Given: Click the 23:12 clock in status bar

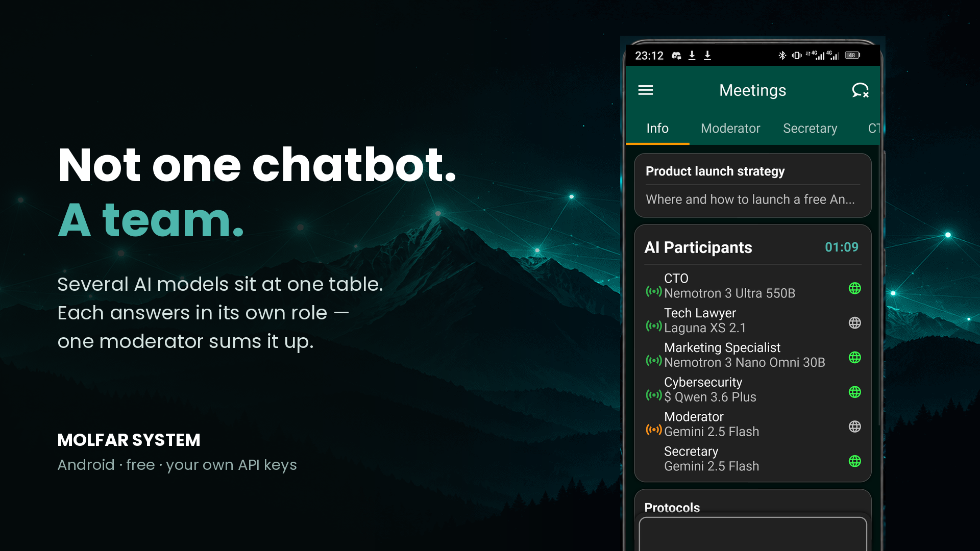Looking at the screenshot, I should 649,56.
